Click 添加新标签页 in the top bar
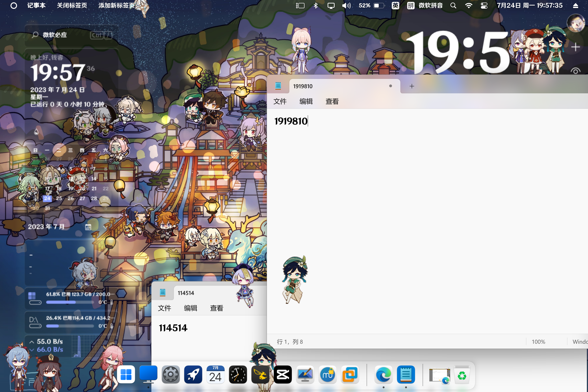 [x=116, y=6]
